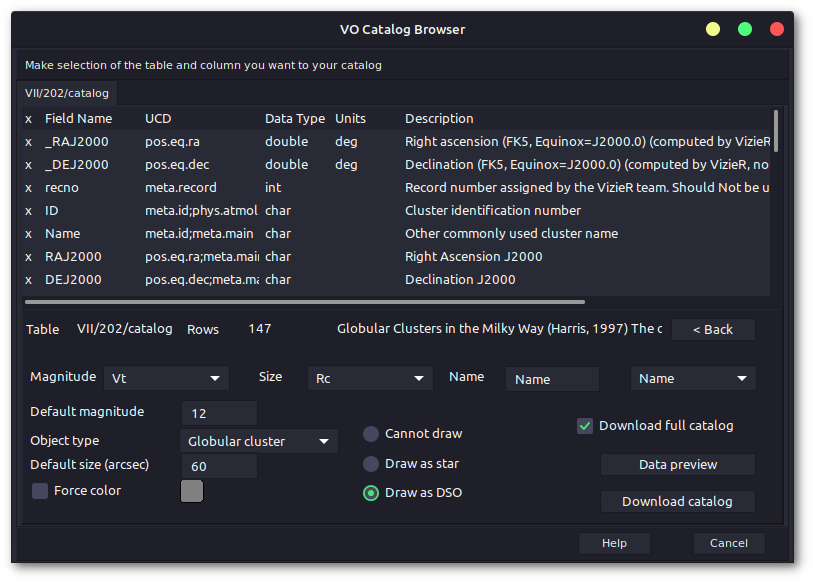Image resolution: width=813 pixels, height=582 pixels.
Task: Select the pos.eq.ra UCD cell
Action: [x=172, y=142]
